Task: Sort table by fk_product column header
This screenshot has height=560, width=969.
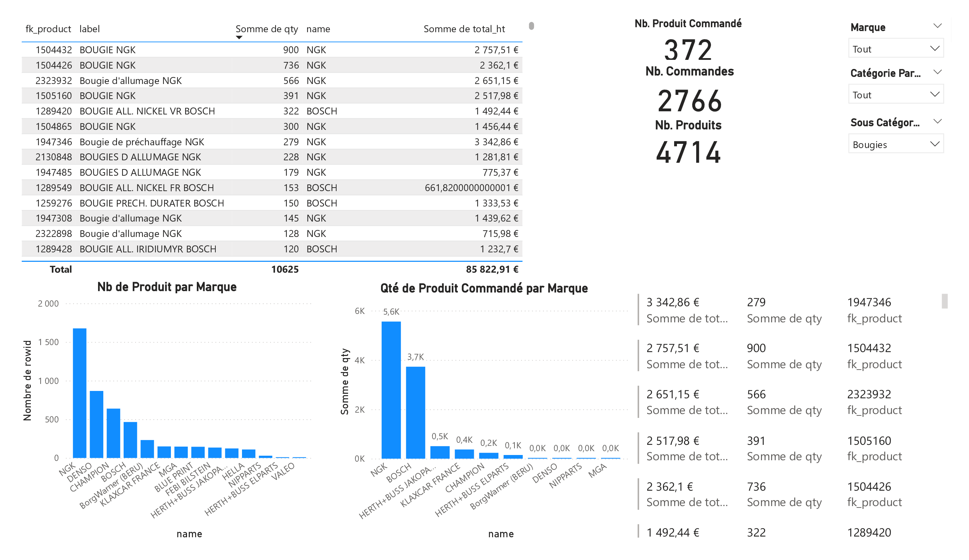Action: point(48,29)
